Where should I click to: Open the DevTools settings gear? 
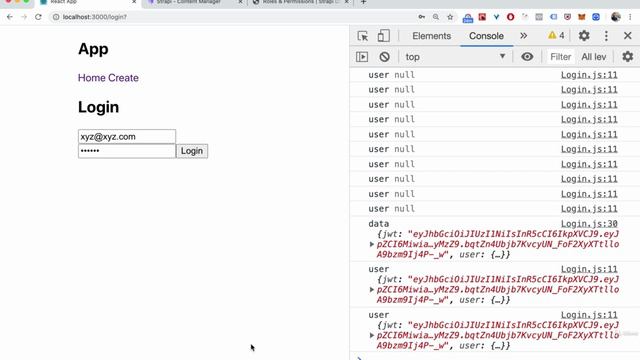(584, 36)
